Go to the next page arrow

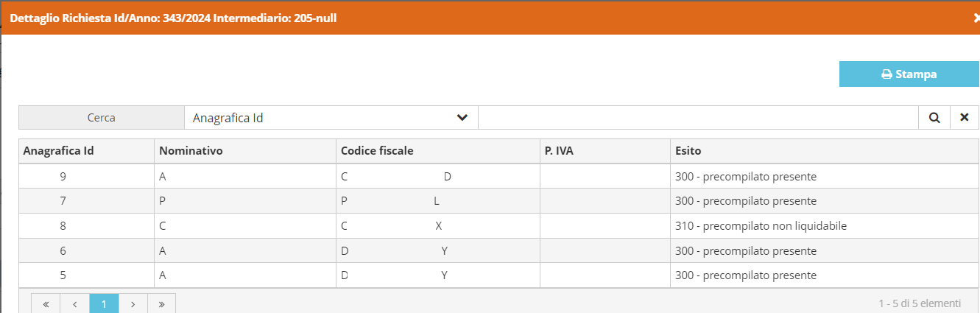[133, 303]
